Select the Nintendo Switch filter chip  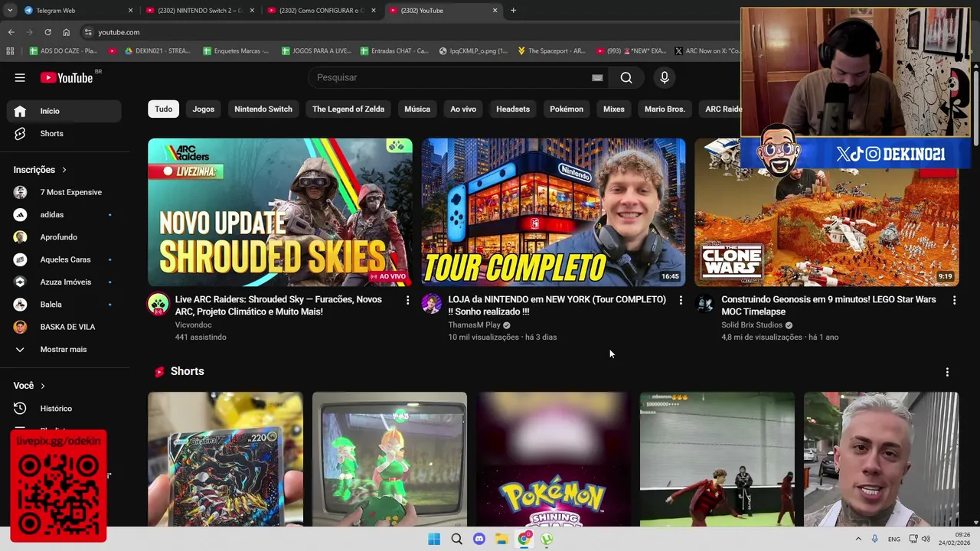pos(263,109)
